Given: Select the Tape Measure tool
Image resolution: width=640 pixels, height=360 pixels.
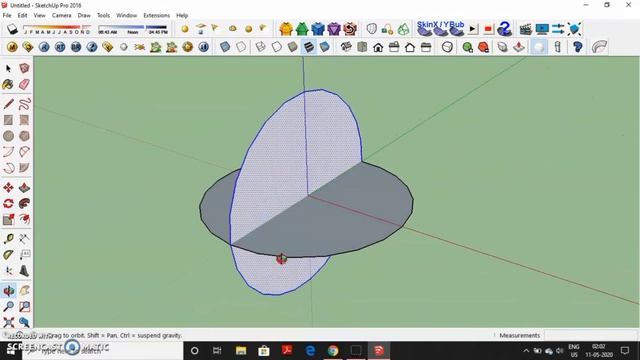Looking at the screenshot, I should [8, 239].
